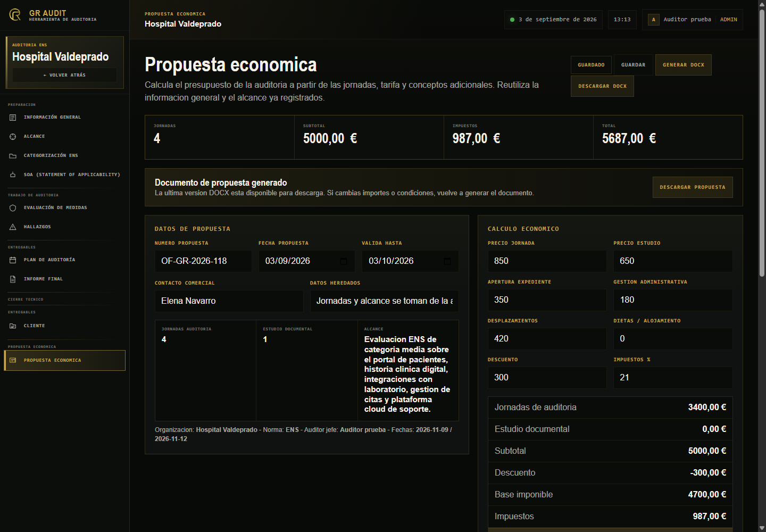Click the Plan de Auditoría calendar icon
This screenshot has height=532, width=766.
point(13,260)
